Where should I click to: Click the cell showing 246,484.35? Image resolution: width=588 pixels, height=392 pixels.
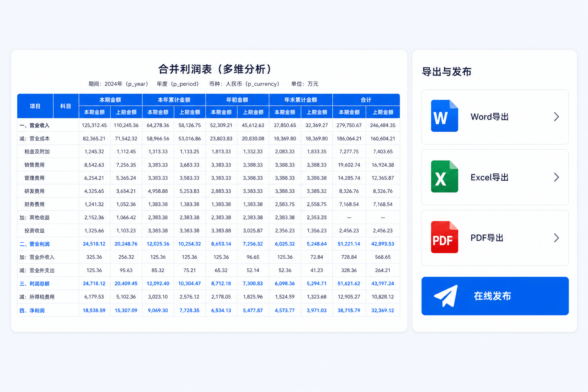[383, 125]
